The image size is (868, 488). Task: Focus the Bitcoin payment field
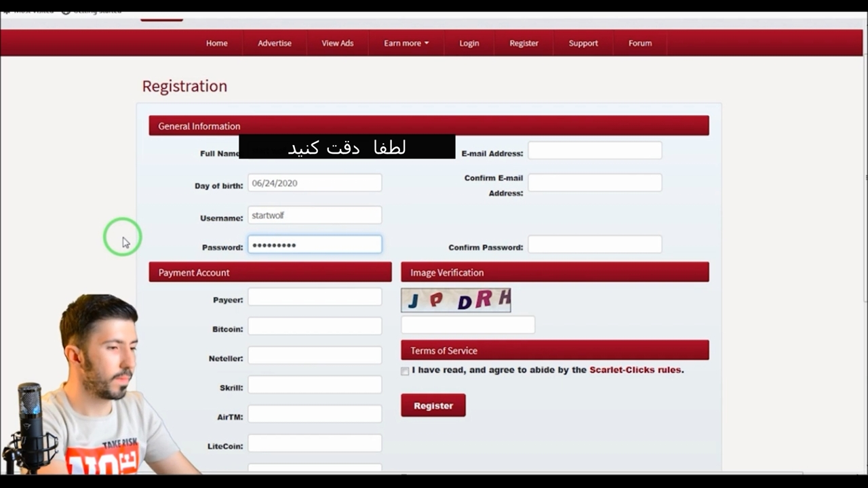[315, 327]
